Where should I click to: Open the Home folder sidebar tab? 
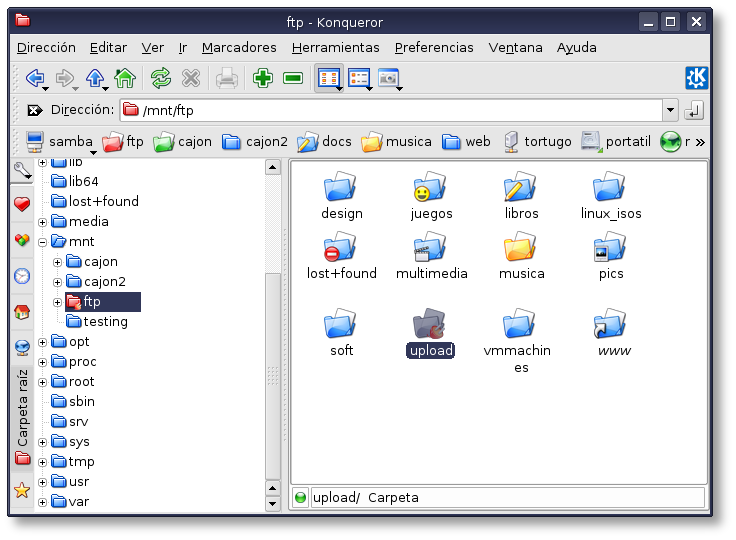pos(22,311)
